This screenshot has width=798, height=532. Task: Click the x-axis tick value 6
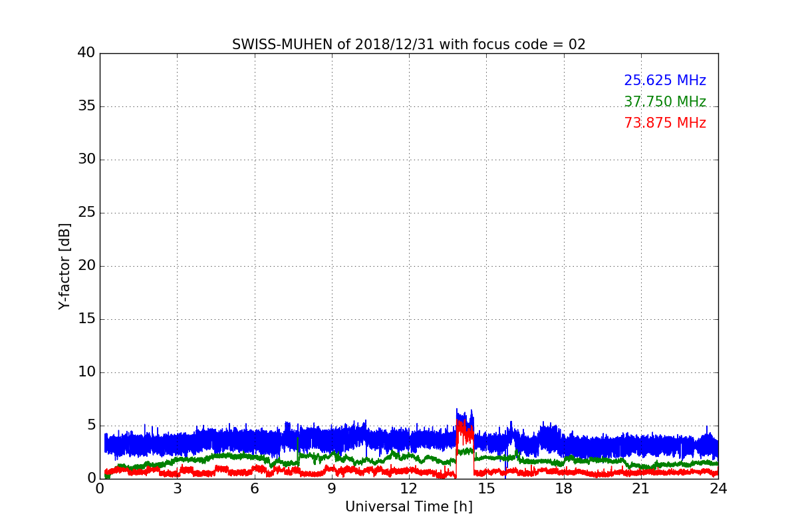click(x=255, y=489)
